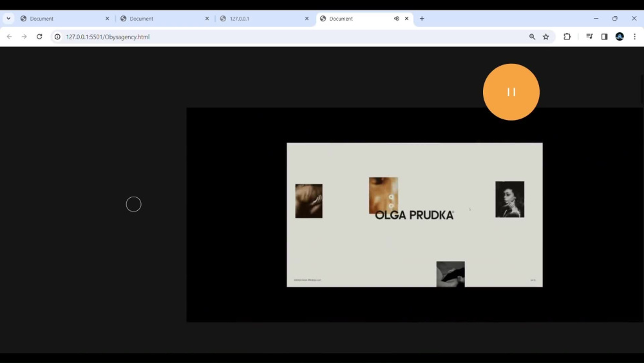The height and width of the screenshot is (363, 644).
Task: Open the media controls icon
Action: coord(589,37)
